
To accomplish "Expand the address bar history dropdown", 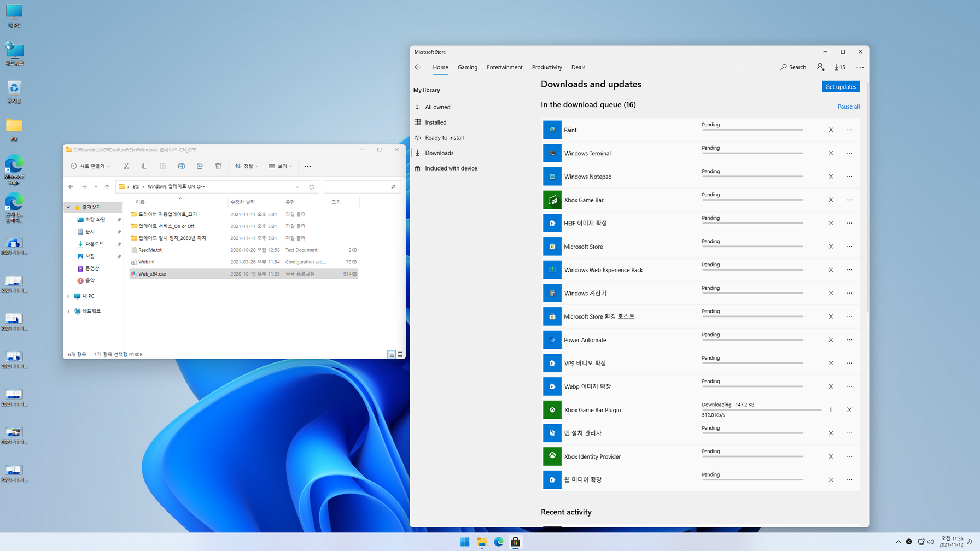I will click(x=297, y=187).
